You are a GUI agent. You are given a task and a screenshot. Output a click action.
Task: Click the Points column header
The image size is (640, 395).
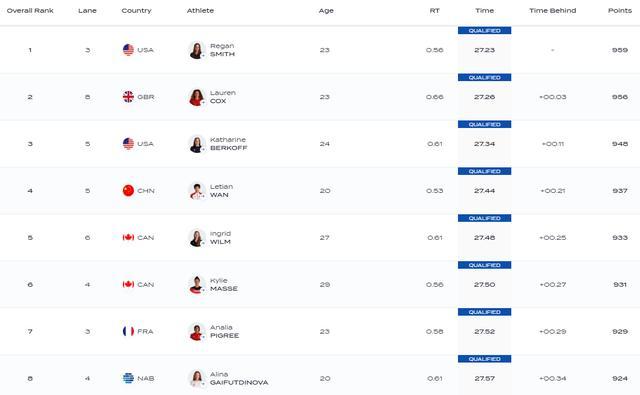pyautogui.click(x=620, y=11)
